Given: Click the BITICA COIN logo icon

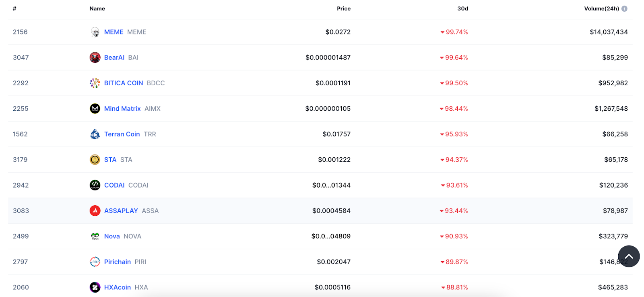Looking at the screenshot, I should pyautogui.click(x=95, y=83).
